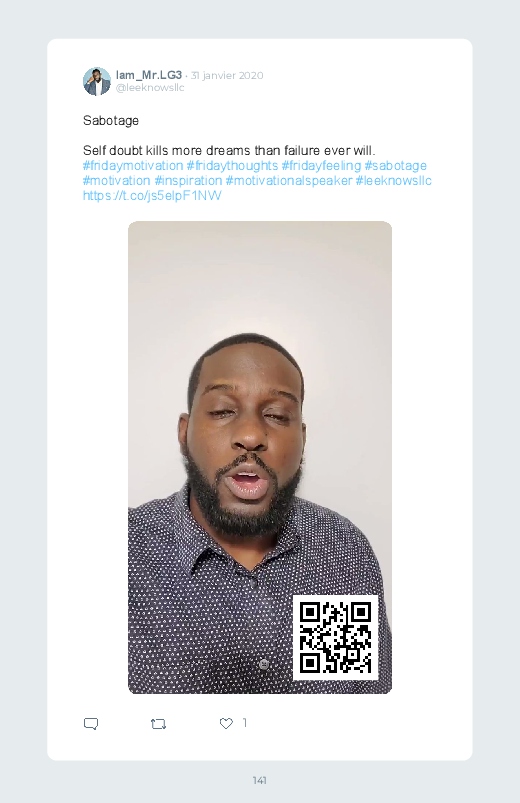The image size is (520, 803).
Task: Click the reply speech bubble icon
Action: pyautogui.click(x=91, y=724)
